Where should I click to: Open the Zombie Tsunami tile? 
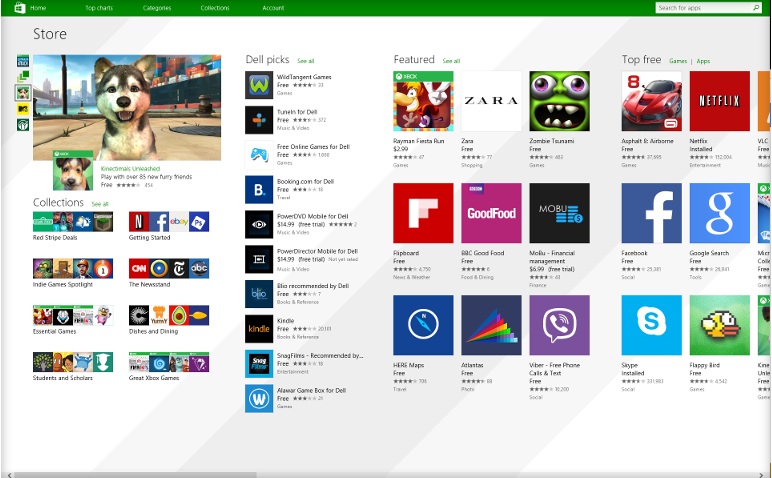559,101
